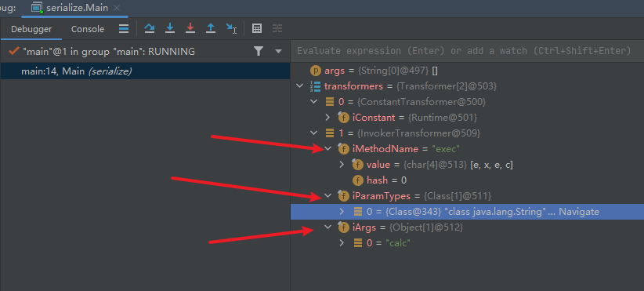Viewport: 644px width, 291px height.
Task: Expand the Class@343 java.lang.String element
Action: [342, 212]
